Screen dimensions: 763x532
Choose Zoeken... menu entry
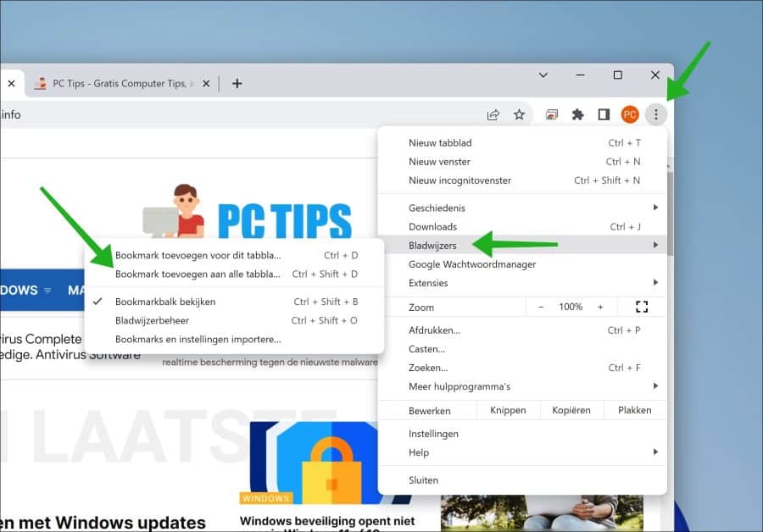coord(522,368)
